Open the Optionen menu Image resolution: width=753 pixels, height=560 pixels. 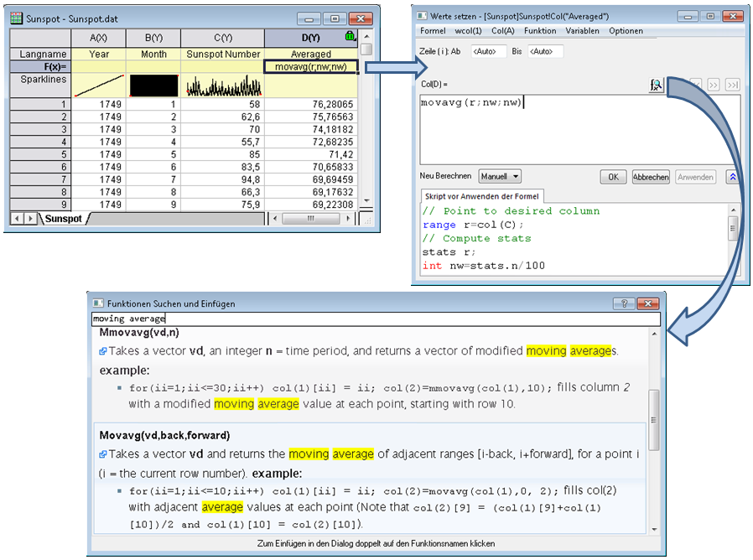626,31
